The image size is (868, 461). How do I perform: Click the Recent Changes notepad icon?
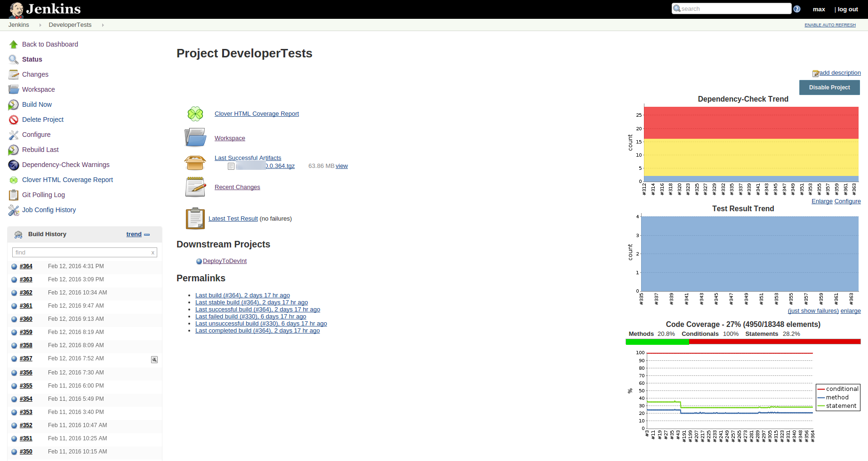tap(195, 187)
